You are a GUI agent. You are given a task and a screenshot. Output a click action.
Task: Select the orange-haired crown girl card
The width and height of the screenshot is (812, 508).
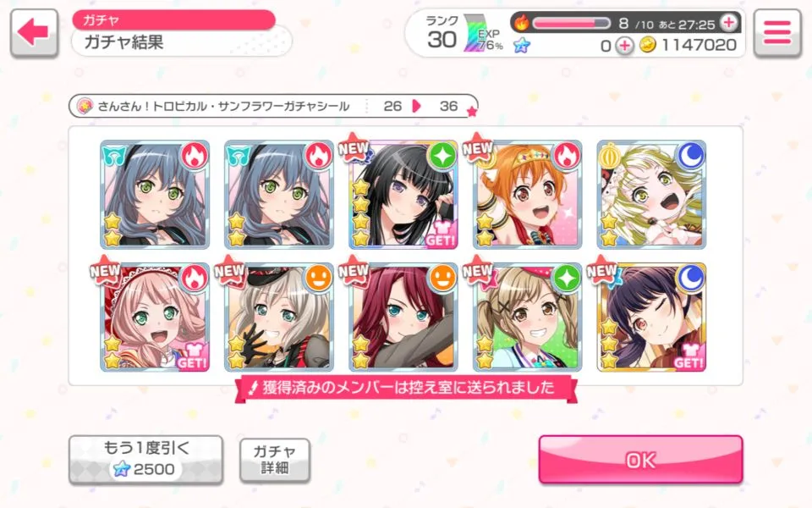[x=527, y=195]
